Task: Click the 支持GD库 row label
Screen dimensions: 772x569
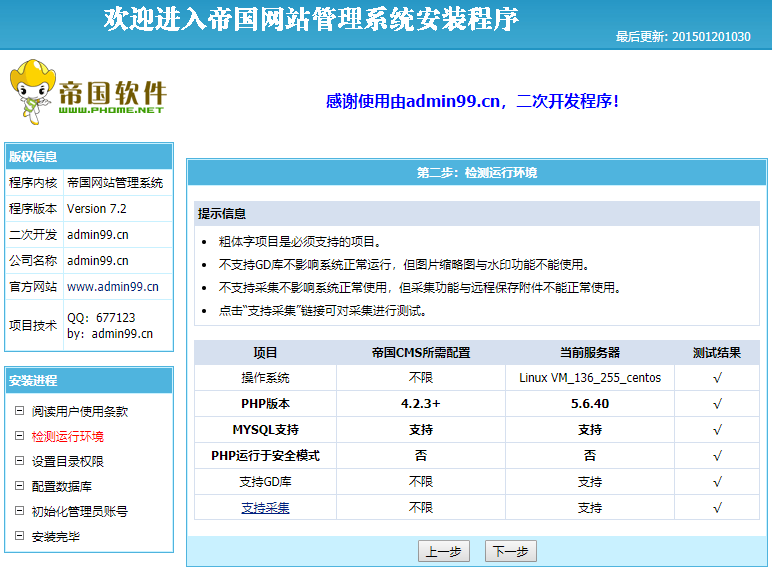Action: [265, 482]
